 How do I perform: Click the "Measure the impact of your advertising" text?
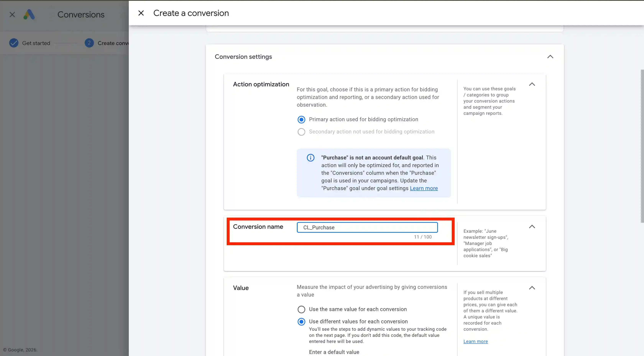(372, 291)
